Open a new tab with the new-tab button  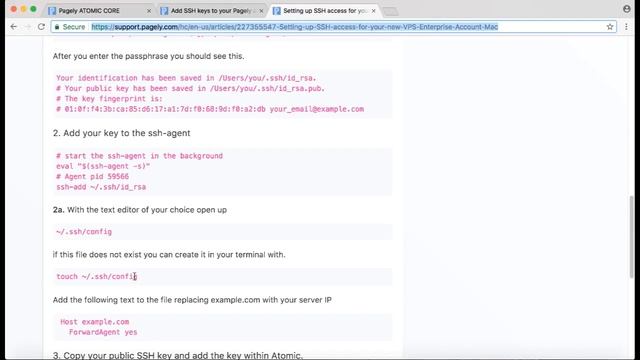(x=390, y=11)
